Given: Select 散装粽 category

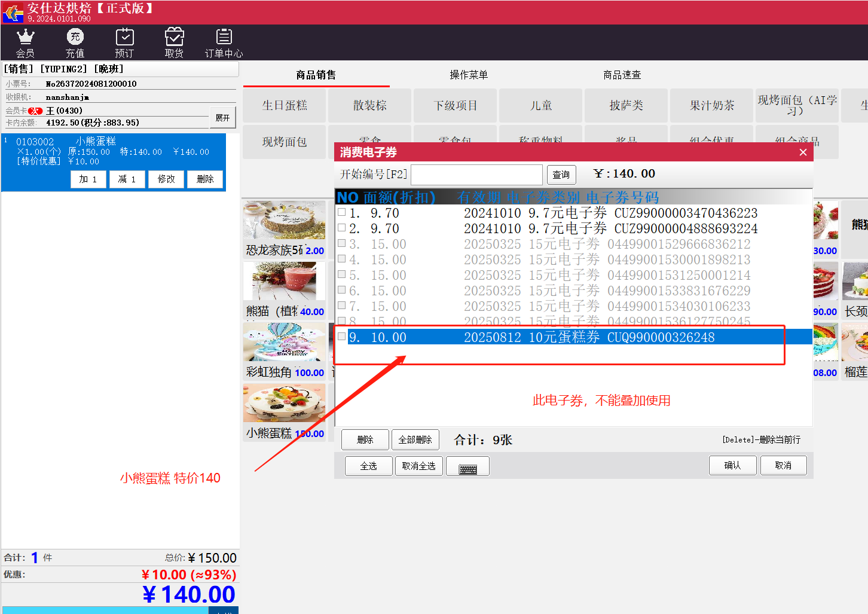Looking at the screenshot, I should (x=370, y=105).
